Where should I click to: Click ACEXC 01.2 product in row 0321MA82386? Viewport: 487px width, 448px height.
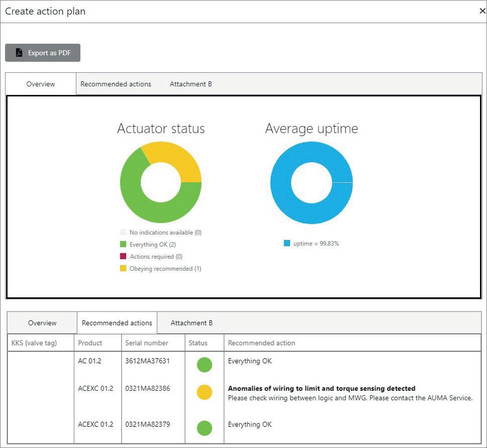pyautogui.click(x=95, y=388)
